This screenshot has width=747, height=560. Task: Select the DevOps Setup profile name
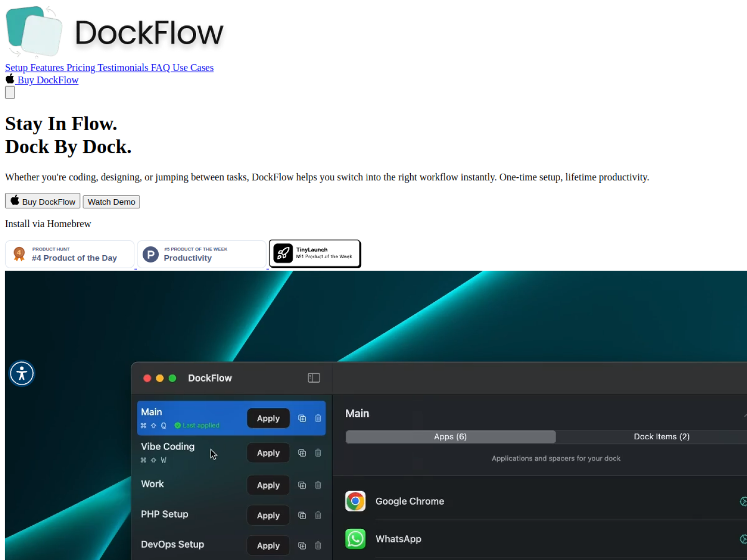click(x=173, y=544)
